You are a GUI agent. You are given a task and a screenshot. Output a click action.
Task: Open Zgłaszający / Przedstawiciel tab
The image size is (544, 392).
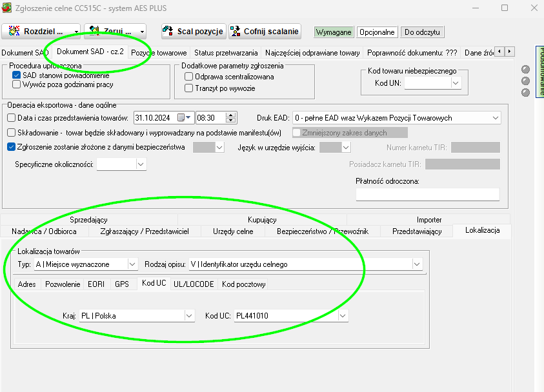pos(145,231)
